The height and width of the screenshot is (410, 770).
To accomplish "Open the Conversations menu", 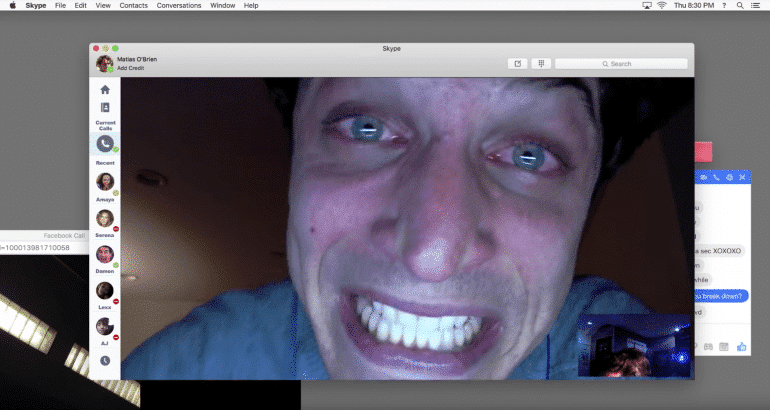I will (178, 6).
